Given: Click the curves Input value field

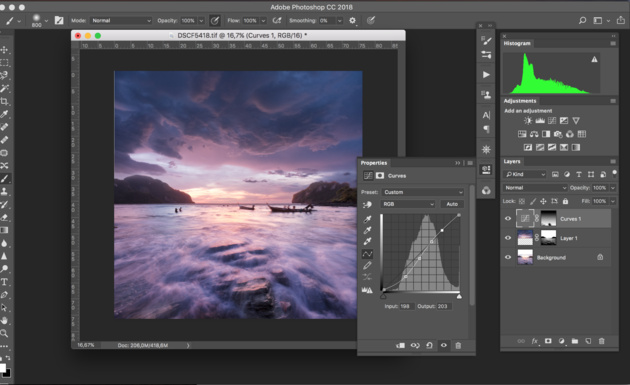Looking at the screenshot, I should (406, 306).
